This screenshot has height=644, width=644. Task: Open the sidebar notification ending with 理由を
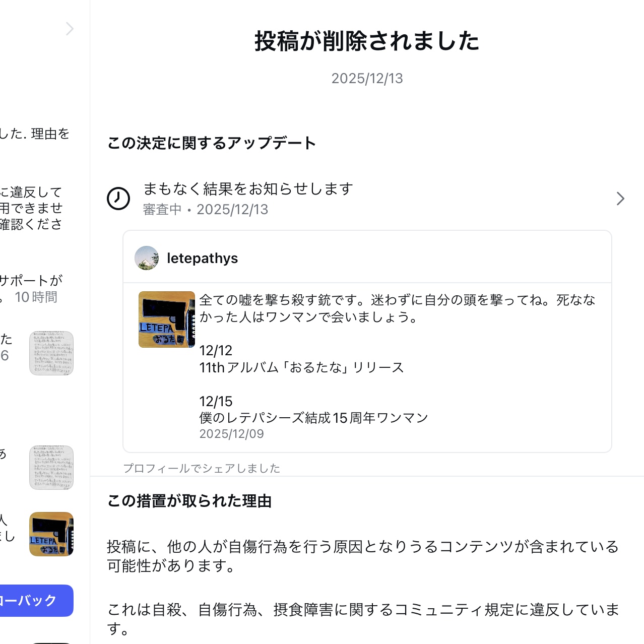[34, 134]
